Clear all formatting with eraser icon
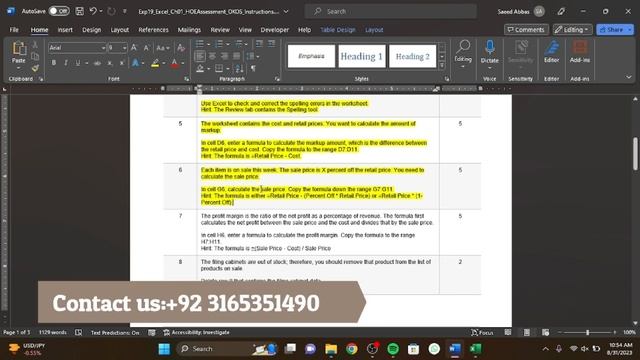This screenshot has height=360, width=640. pos(181,48)
